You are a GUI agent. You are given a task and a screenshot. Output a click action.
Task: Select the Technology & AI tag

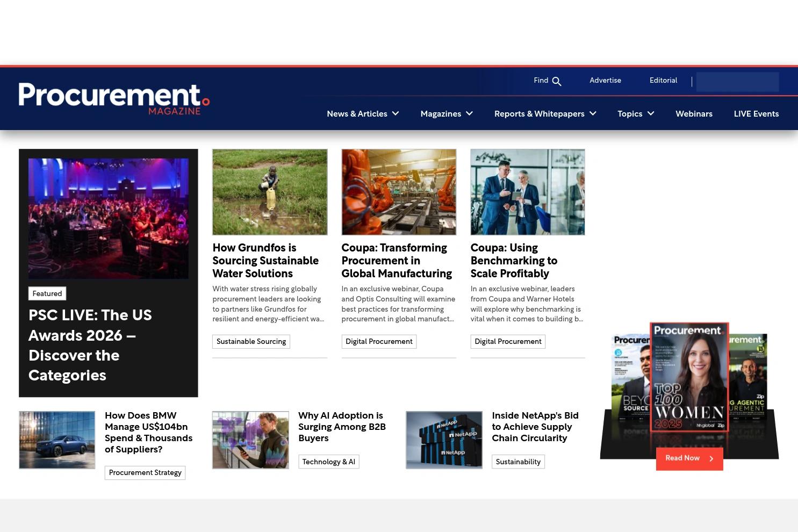pos(329,462)
